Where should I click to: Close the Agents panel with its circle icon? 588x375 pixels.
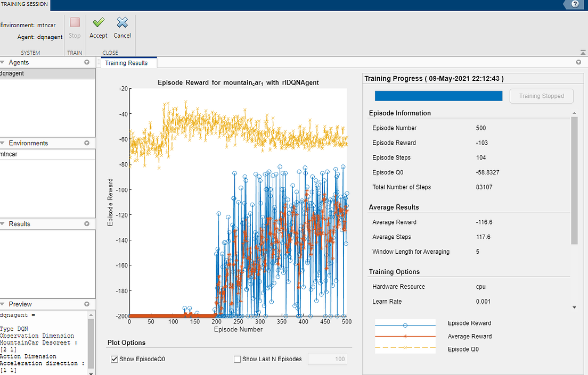[87, 62]
